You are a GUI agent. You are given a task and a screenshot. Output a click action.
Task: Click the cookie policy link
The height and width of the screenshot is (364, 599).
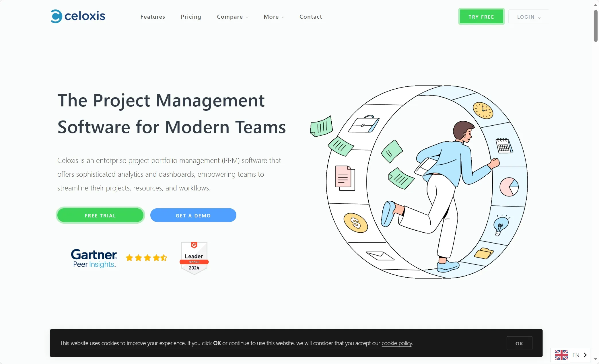pyautogui.click(x=396, y=343)
